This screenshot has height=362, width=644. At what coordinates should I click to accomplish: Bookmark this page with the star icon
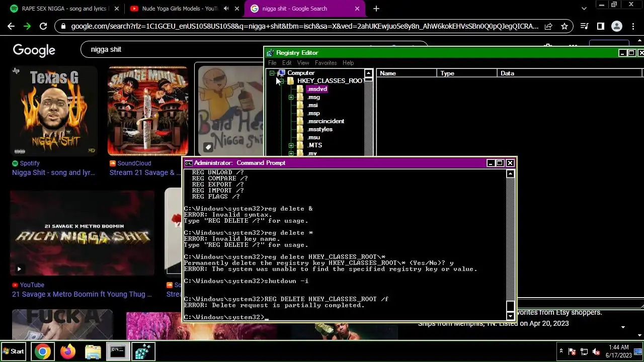(x=565, y=26)
